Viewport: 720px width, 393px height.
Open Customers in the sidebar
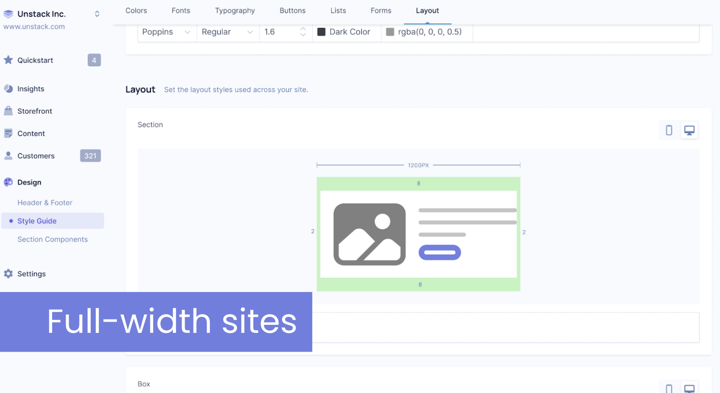coord(36,156)
